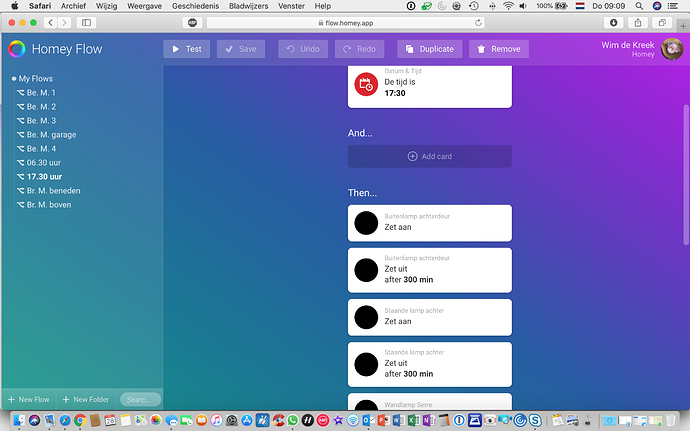The height and width of the screenshot is (431, 690).
Task: Click the Datum & Tijd calendar-clock icon
Action: pos(366,84)
